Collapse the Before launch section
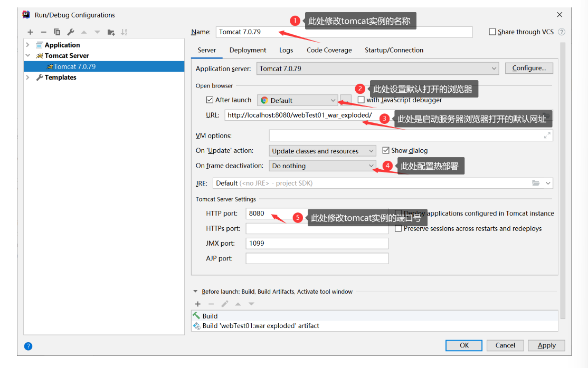The width and height of the screenshot is (588, 368). click(195, 291)
